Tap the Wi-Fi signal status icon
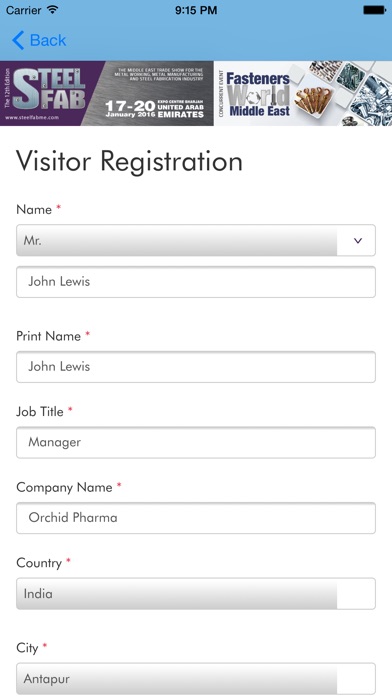Screen dimensions: 392x696 53,9
